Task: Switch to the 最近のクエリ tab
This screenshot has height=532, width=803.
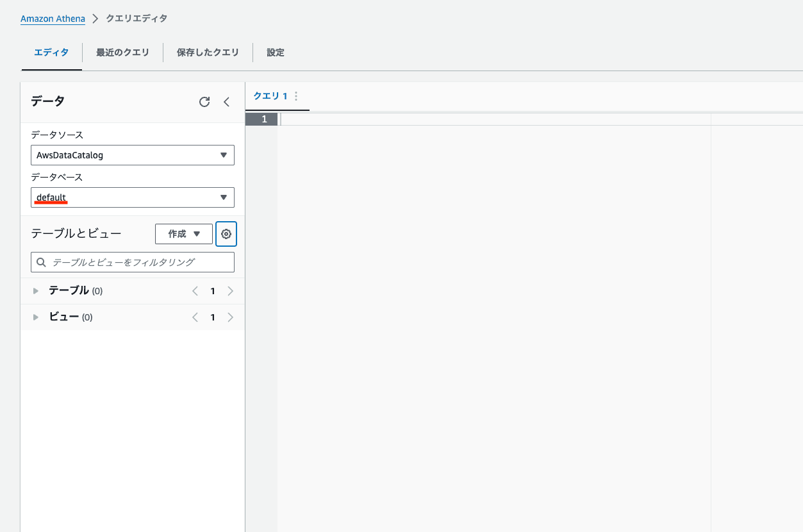Action: click(x=122, y=53)
